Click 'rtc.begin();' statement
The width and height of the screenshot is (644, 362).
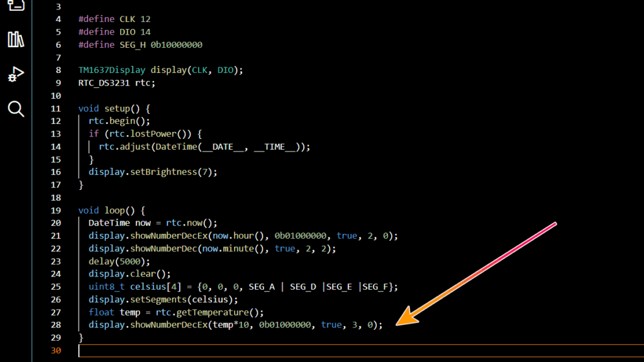click(119, 121)
